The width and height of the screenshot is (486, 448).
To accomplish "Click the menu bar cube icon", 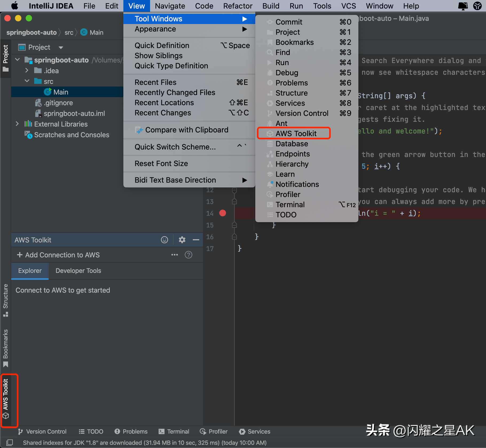I will tap(477, 6).
